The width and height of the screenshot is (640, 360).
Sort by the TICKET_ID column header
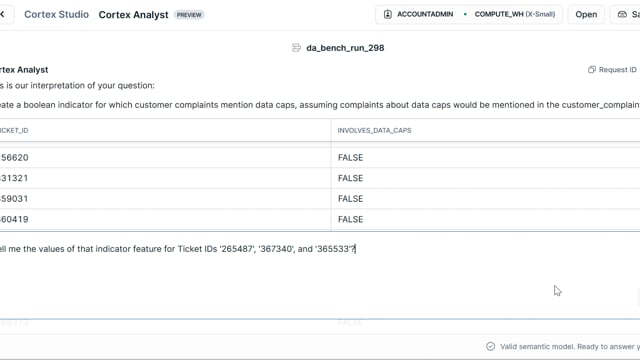coord(14,130)
